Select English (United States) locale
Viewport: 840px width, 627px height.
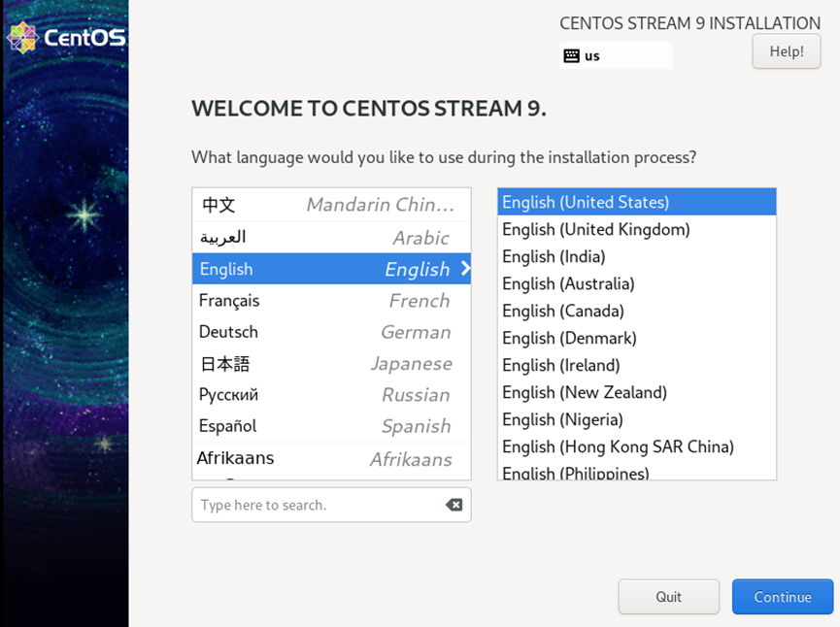(636, 202)
